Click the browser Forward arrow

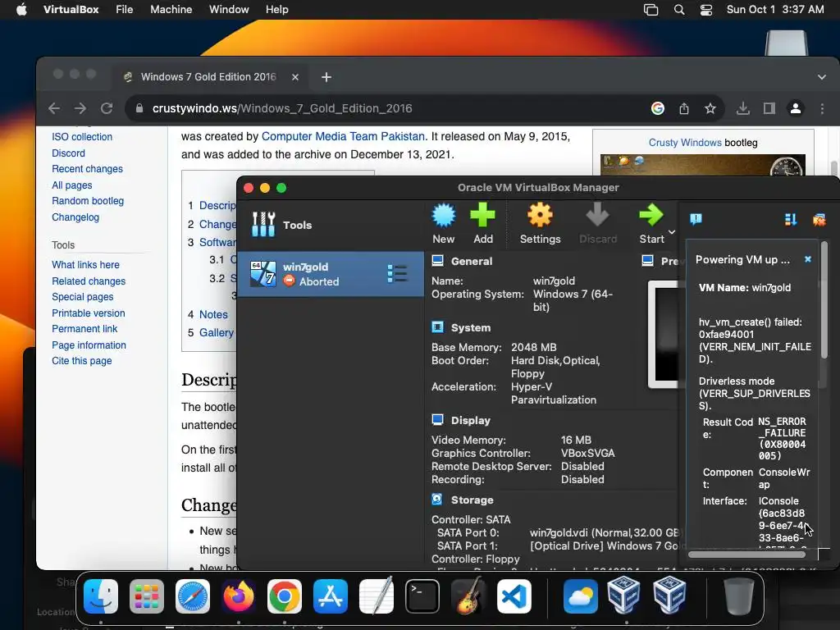[x=80, y=108]
